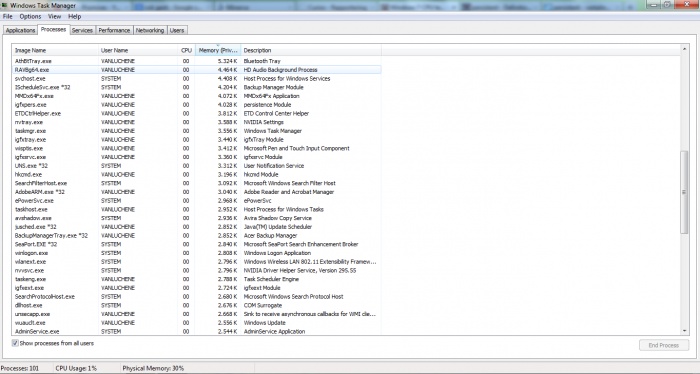Open the Options menu
Screen dimensions: 700x374
pos(30,17)
